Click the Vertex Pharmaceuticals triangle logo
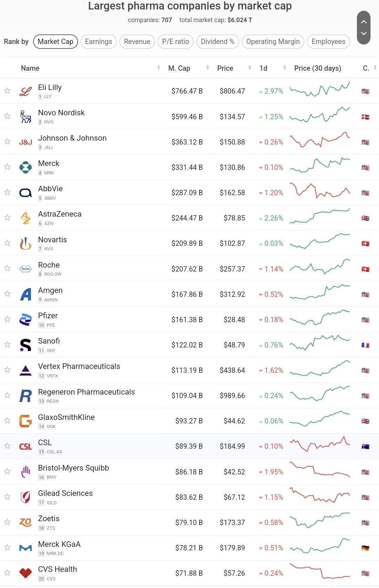This screenshot has width=379, height=588. pyautogui.click(x=25, y=370)
